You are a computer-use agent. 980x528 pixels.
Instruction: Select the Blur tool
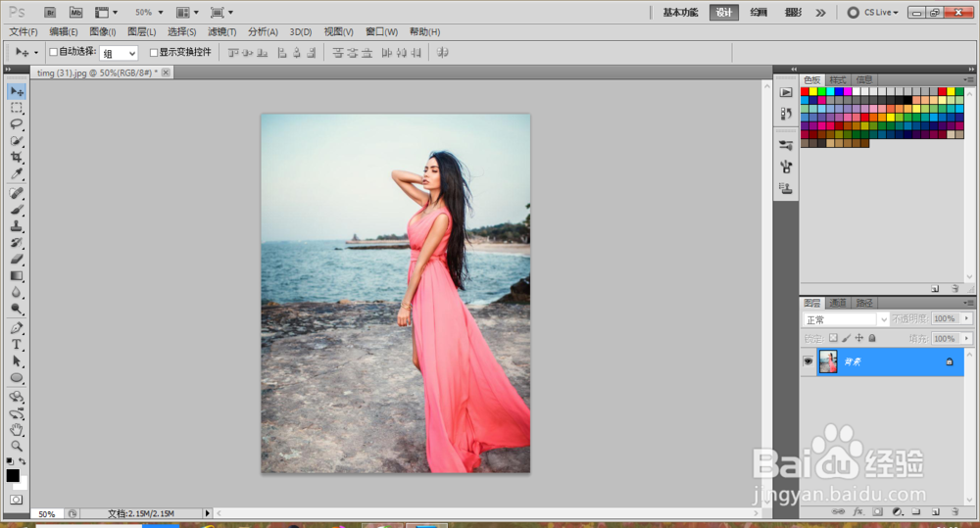click(17, 292)
